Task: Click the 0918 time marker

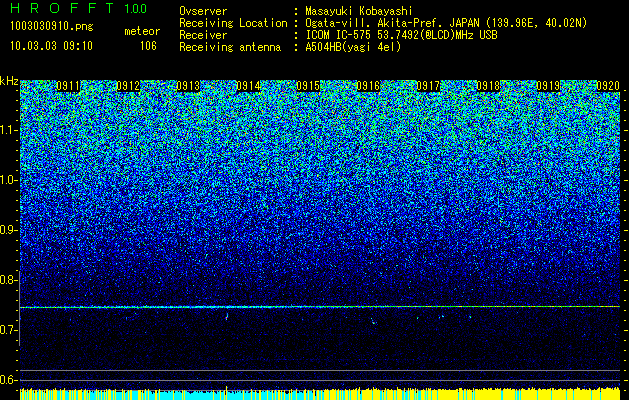Action: point(488,85)
